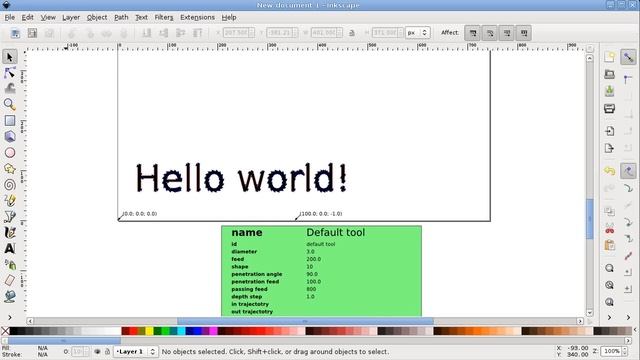The image size is (640, 360).
Task: Select the Node edit tool
Action: point(10,73)
